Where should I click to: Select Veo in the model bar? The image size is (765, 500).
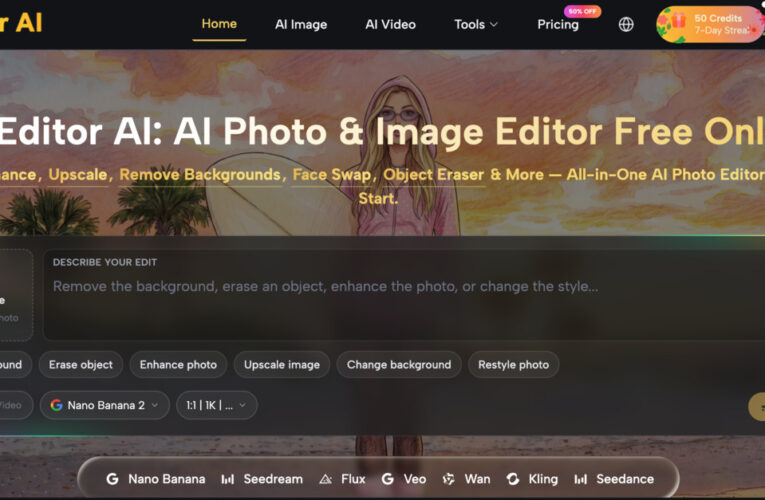[415, 479]
